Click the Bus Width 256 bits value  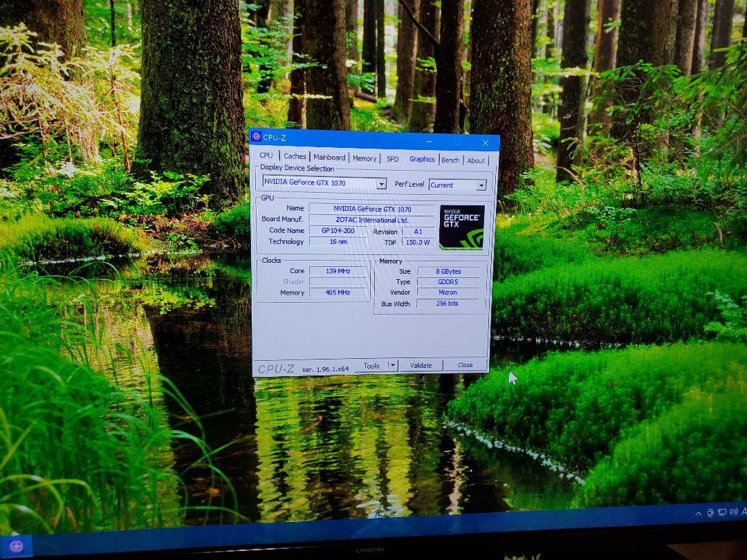pos(448,304)
